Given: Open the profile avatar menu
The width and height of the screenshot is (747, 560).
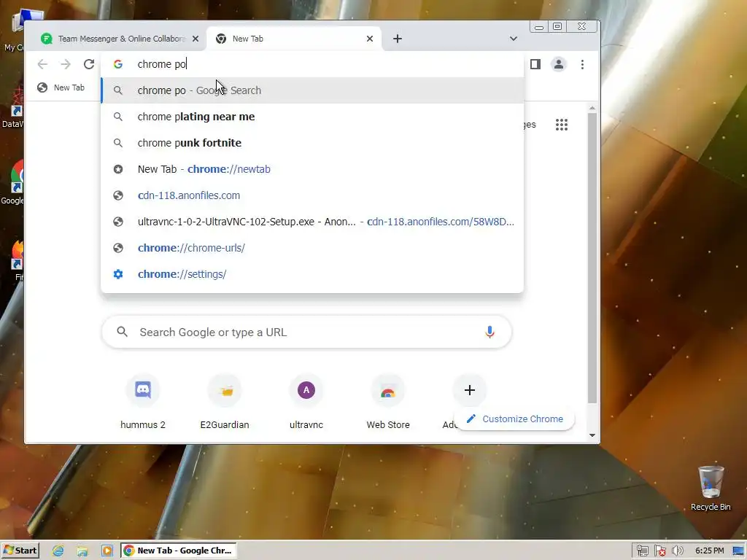Looking at the screenshot, I should (558, 64).
